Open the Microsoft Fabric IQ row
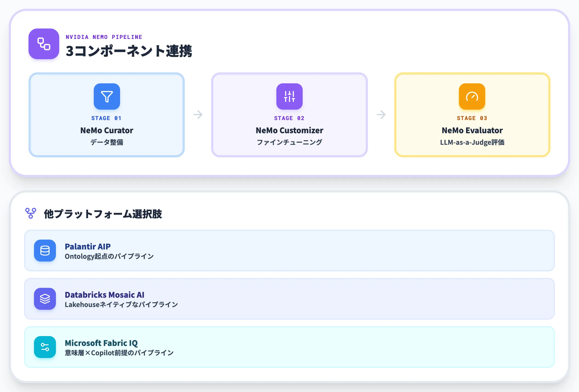Screen dimensions: 579x392 click(289, 347)
